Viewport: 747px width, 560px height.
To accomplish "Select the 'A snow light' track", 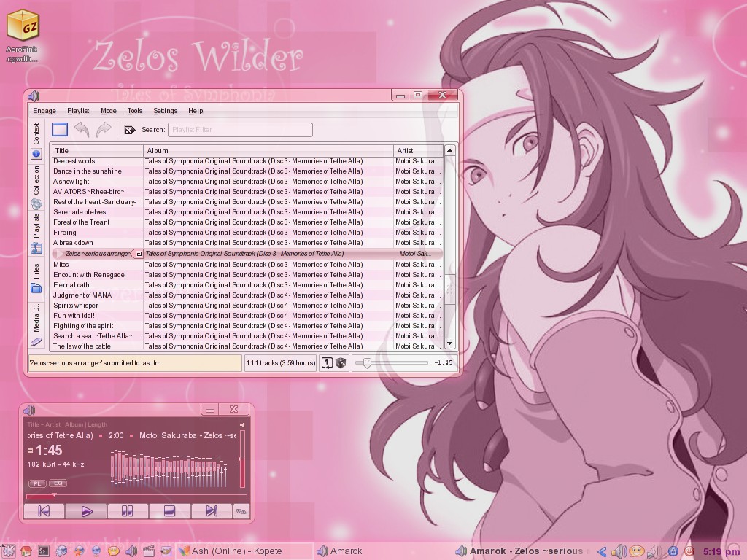I will [247, 182].
